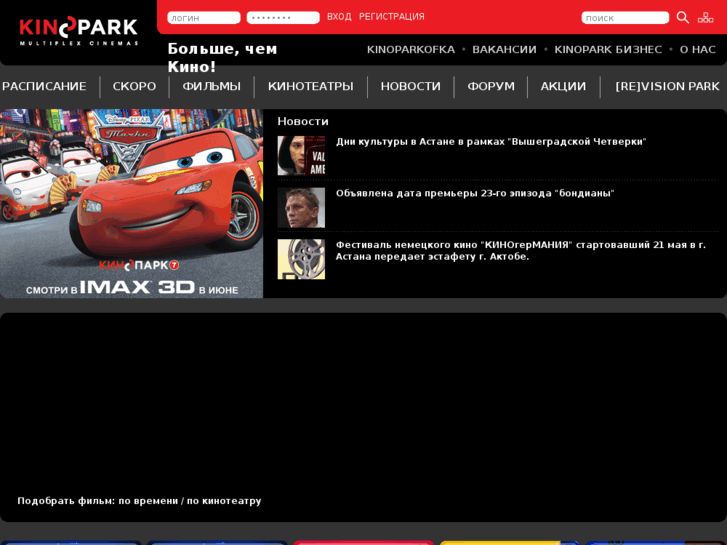Select СКОРО menu item
Screen dimensions: 727x545
(134, 86)
